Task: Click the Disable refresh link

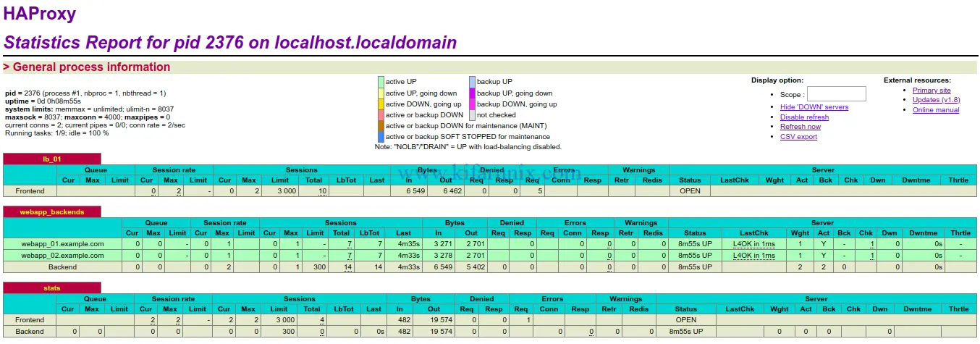Action: pos(804,117)
